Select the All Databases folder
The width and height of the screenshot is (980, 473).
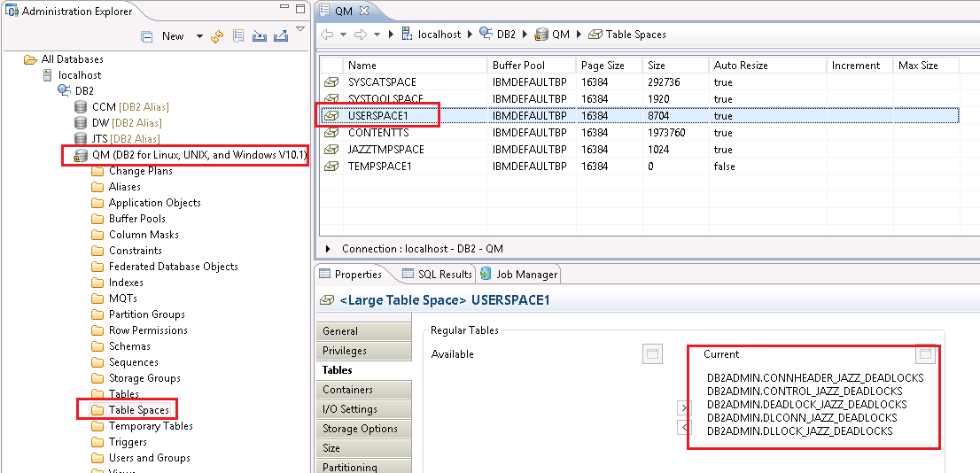click(x=64, y=59)
